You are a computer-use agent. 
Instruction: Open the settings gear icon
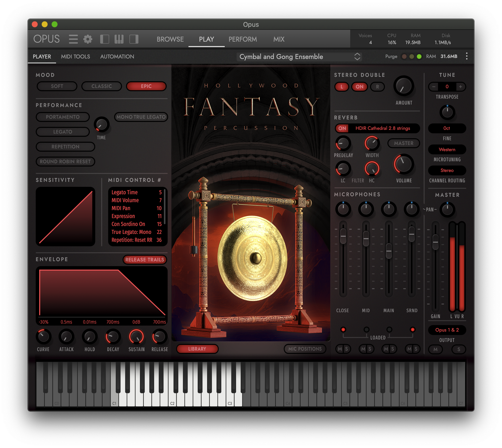(88, 39)
